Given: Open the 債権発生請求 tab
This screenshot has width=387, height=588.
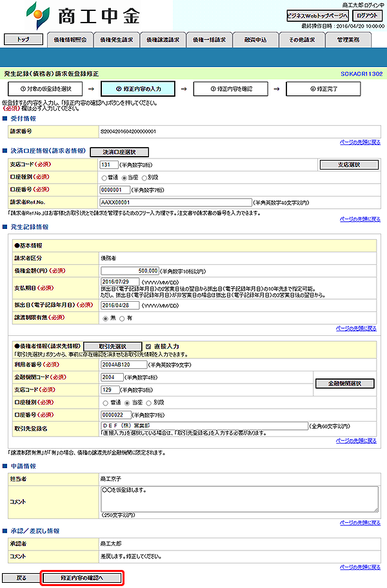Looking at the screenshot, I should pyautogui.click(x=117, y=40).
